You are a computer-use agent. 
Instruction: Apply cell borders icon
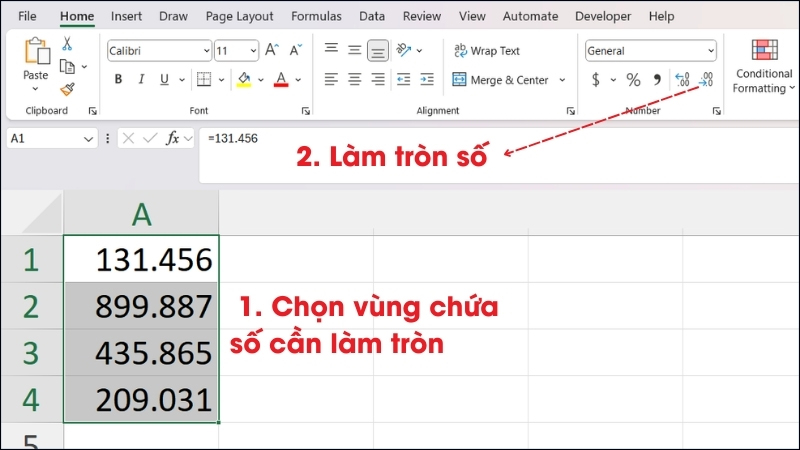[x=204, y=79]
